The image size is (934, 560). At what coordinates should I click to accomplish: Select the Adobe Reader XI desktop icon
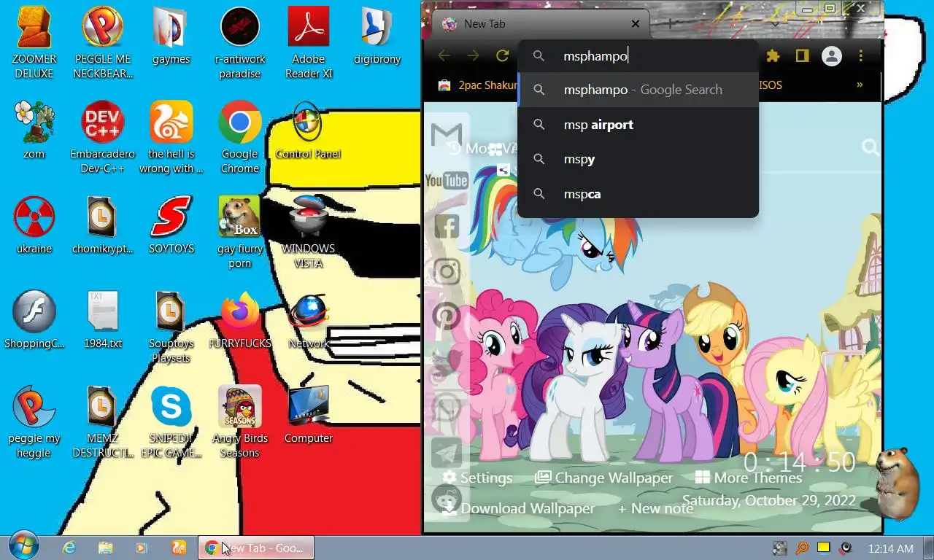(x=308, y=43)
